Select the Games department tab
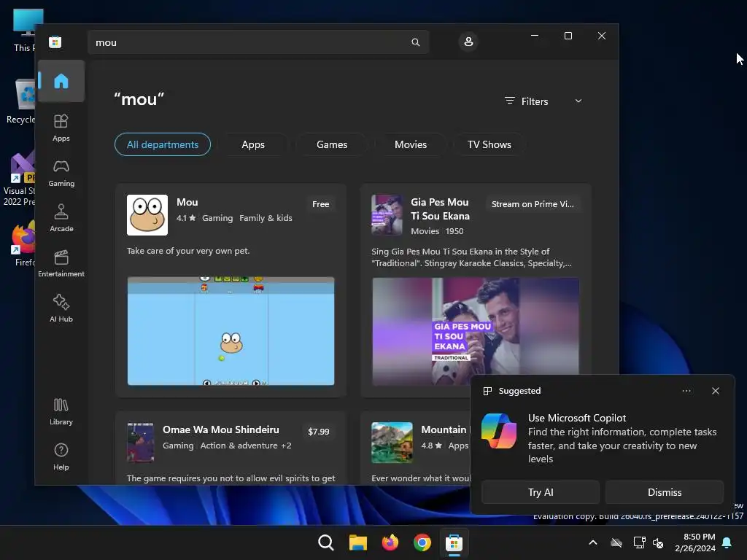 [x=332, y=144]
